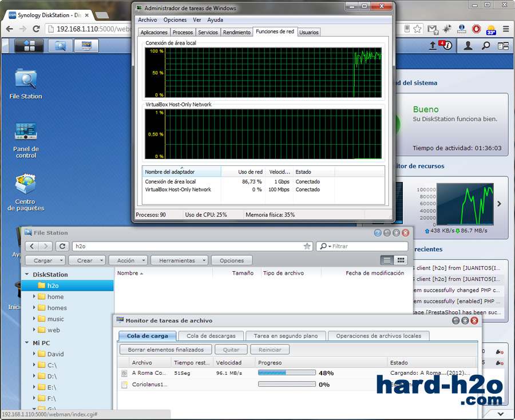Click the File Station path field h2o
The width and height of the screenshot is (515, 420).
tap(192, 246)
